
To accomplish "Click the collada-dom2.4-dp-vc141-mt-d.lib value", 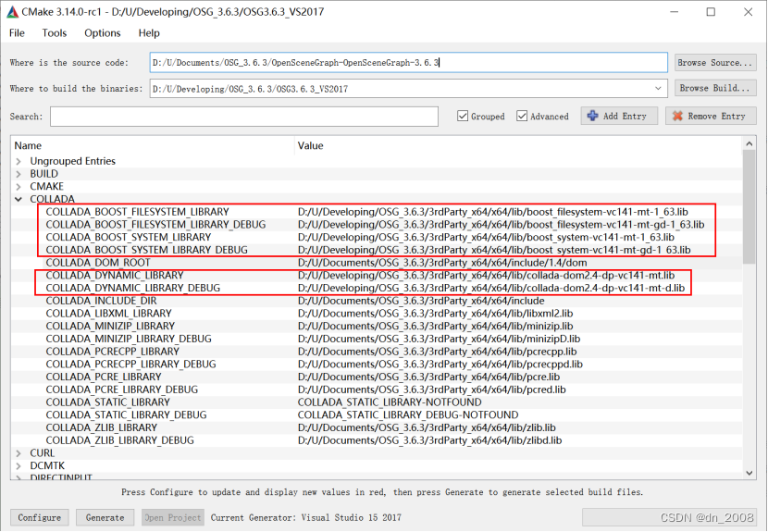I will (491, 288).
